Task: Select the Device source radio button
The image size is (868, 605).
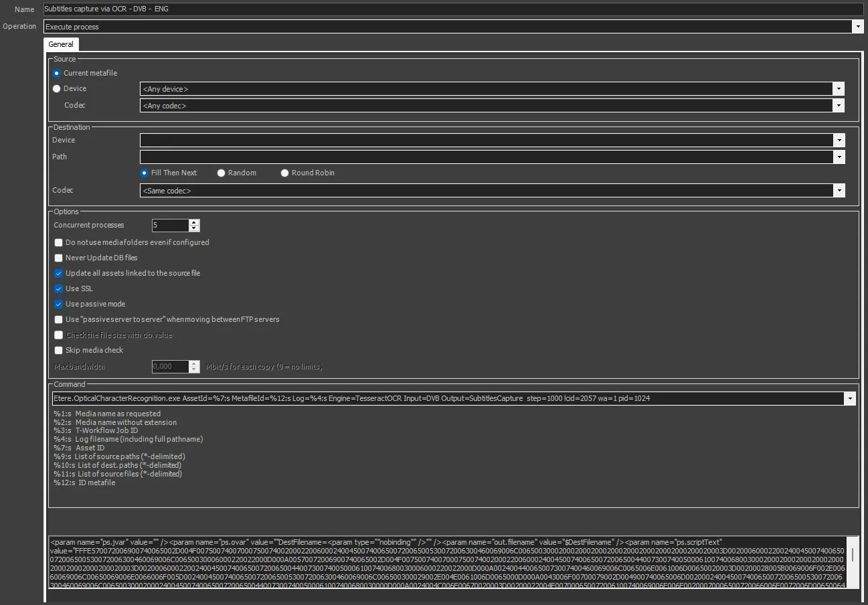Action: click(57, 88)
